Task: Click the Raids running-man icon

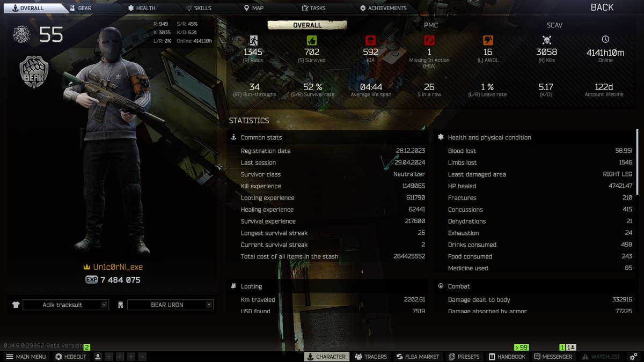Action: pos(253,40)
